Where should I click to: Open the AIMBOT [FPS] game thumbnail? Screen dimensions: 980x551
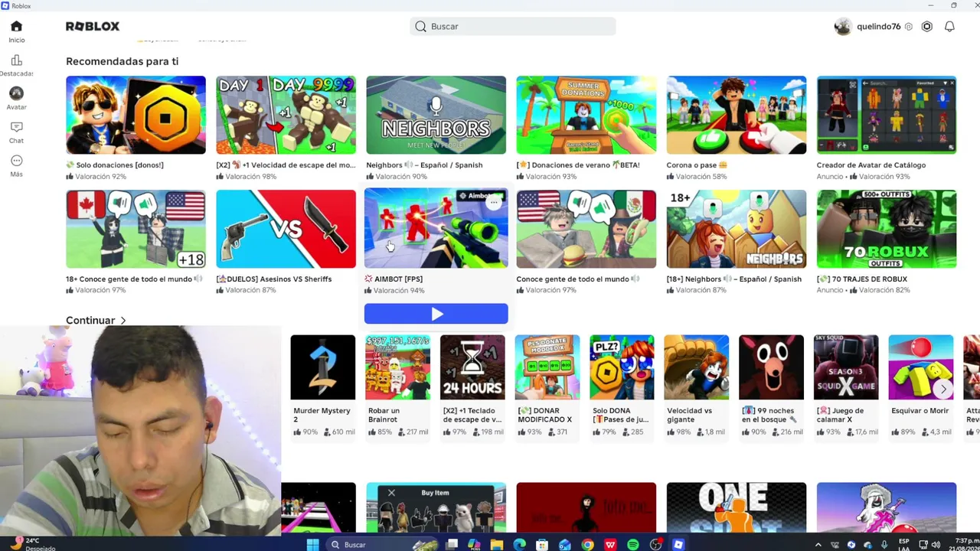pos(436,229)
